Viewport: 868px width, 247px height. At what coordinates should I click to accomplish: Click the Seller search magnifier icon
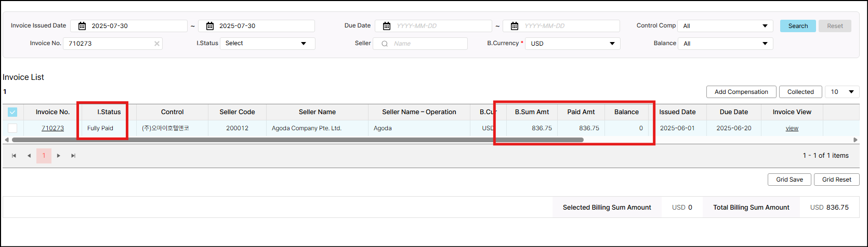click(x=385, y=44)
